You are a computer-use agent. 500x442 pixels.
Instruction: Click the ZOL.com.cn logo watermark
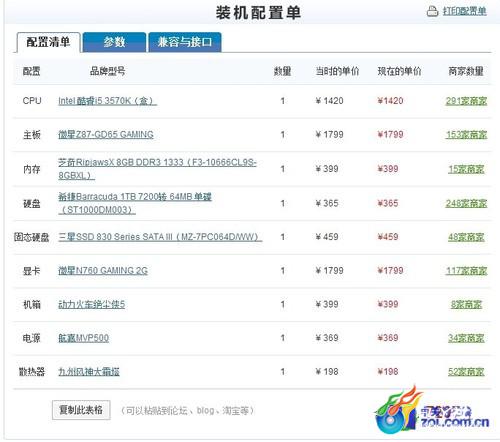click(432, 411)
